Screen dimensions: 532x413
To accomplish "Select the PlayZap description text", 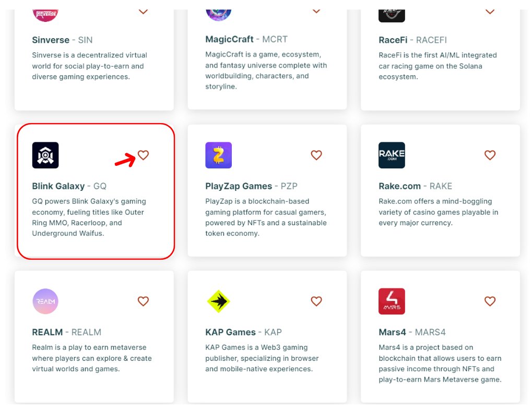I will pyautogui.click(x=266, y=217).
